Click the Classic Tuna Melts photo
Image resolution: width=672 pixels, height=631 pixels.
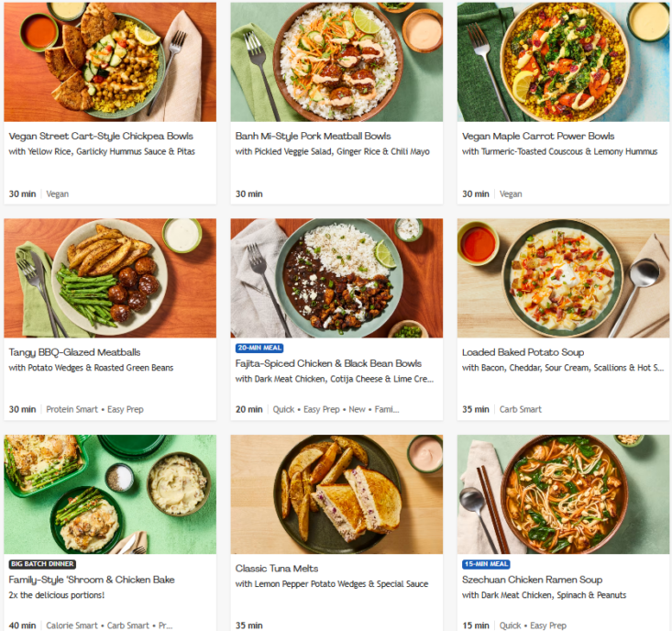[x=336, y=494]
